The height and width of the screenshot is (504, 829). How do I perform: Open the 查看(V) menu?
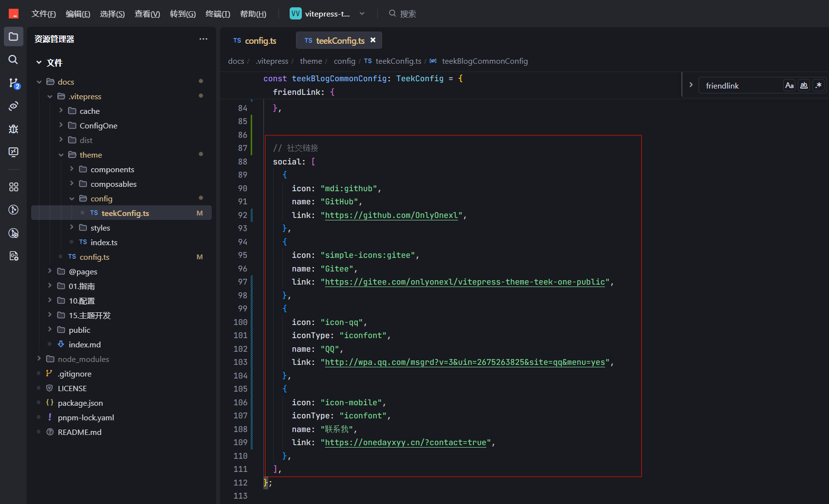coord(147,14)
